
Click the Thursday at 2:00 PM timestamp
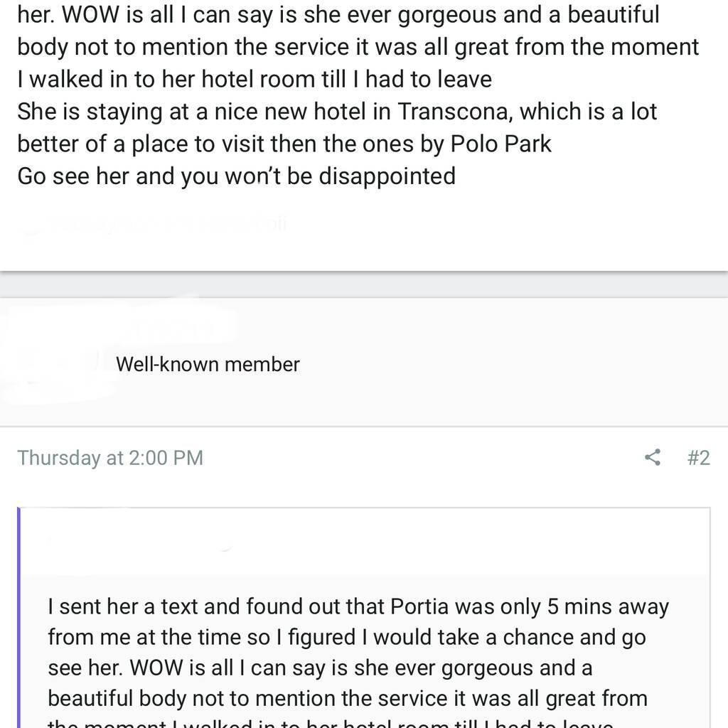tap(110, 457)
